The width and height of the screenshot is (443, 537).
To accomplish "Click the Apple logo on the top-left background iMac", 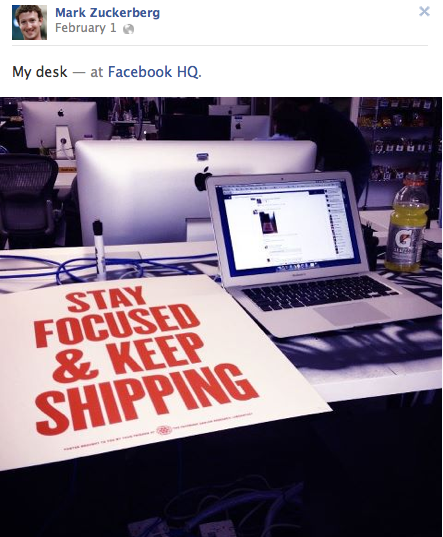I will coord(61,113).
